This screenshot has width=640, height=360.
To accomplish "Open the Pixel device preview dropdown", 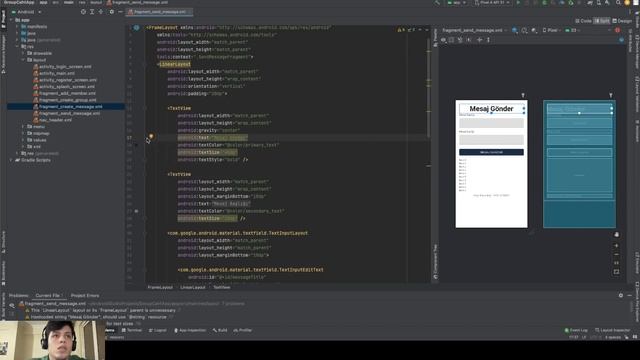I will coord(551,30).
